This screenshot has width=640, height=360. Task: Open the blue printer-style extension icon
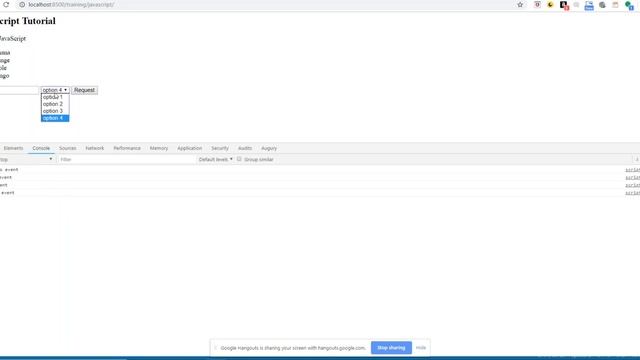[x=589, y=5]
